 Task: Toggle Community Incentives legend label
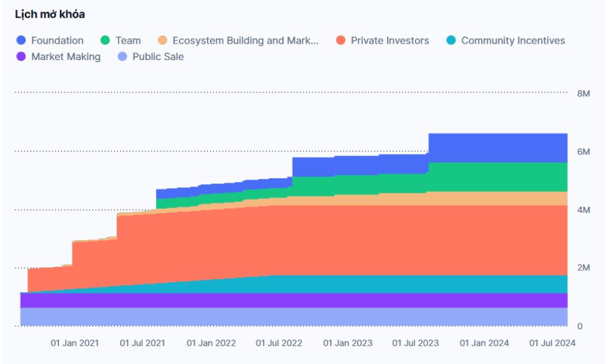click(x=513, y=41)
